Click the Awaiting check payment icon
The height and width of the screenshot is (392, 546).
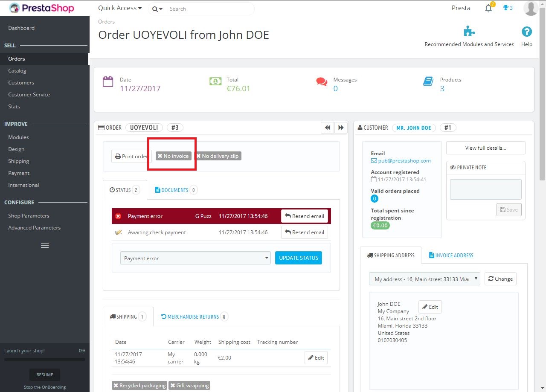click(118, 232)
